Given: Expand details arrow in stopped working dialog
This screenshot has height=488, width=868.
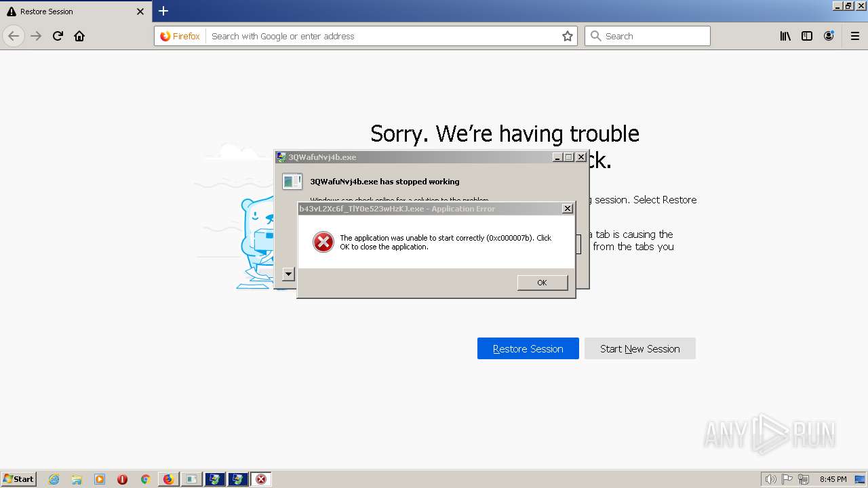Looking at the screenshot, I should point(288,274).
